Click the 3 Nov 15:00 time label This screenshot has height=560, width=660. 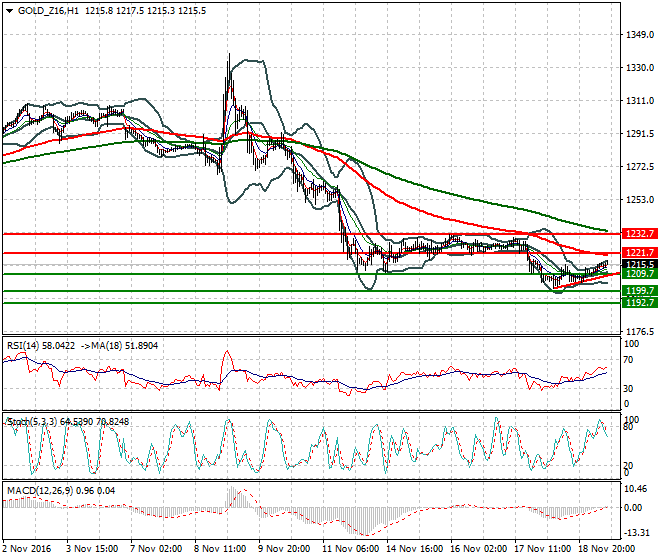92,549
